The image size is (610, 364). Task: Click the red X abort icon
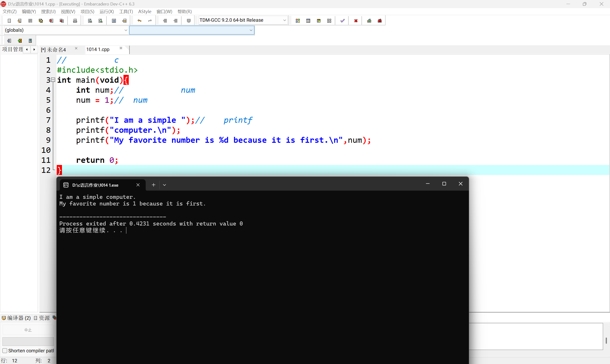pyautogui.click(x=356, y=21)
